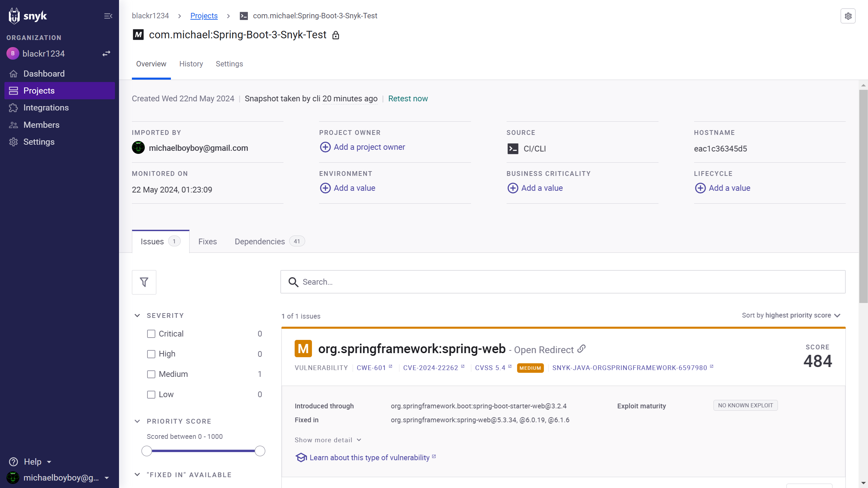Click the minimum priority score slider handle

tap(146, 451)
